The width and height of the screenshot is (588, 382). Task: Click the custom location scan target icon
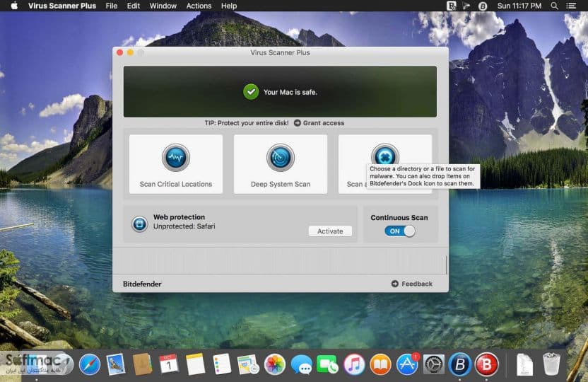(x=384, y=155)
